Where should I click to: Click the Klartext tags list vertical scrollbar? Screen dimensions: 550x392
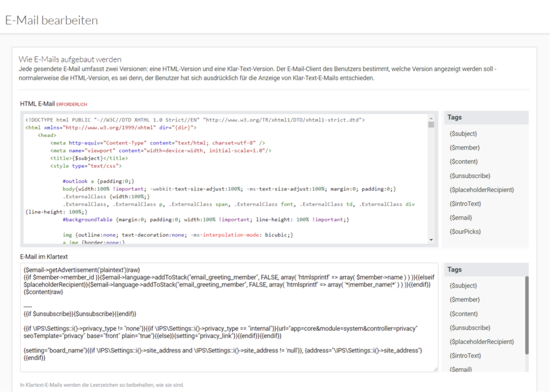click(x=526, y=313)
